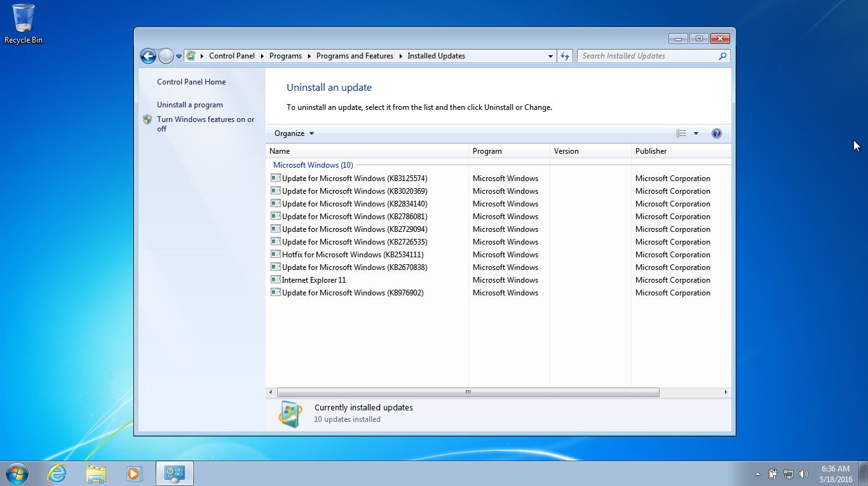Collapse the Microsoft Windows (10) group

click(313, 165)
